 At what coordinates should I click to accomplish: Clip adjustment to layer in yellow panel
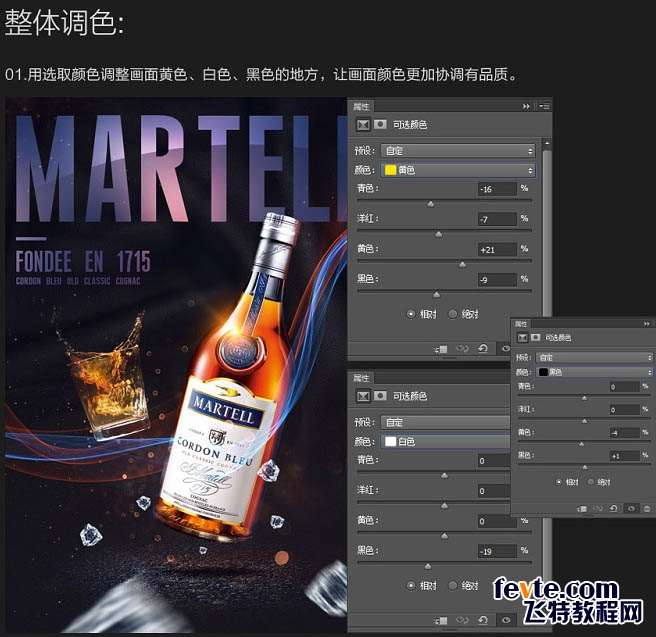pos(441,349)
